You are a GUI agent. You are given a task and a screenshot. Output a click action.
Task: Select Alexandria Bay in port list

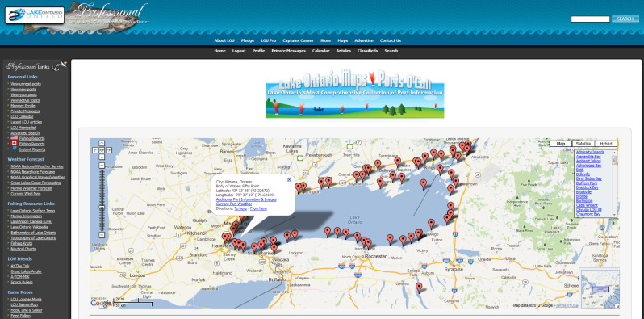coord(588,157)
